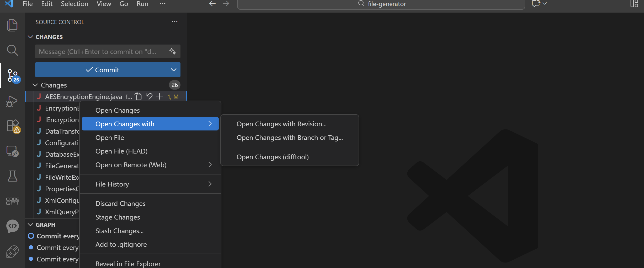644x268 pixels.
Task: Click the commit message input field
Action: [100, 52]
